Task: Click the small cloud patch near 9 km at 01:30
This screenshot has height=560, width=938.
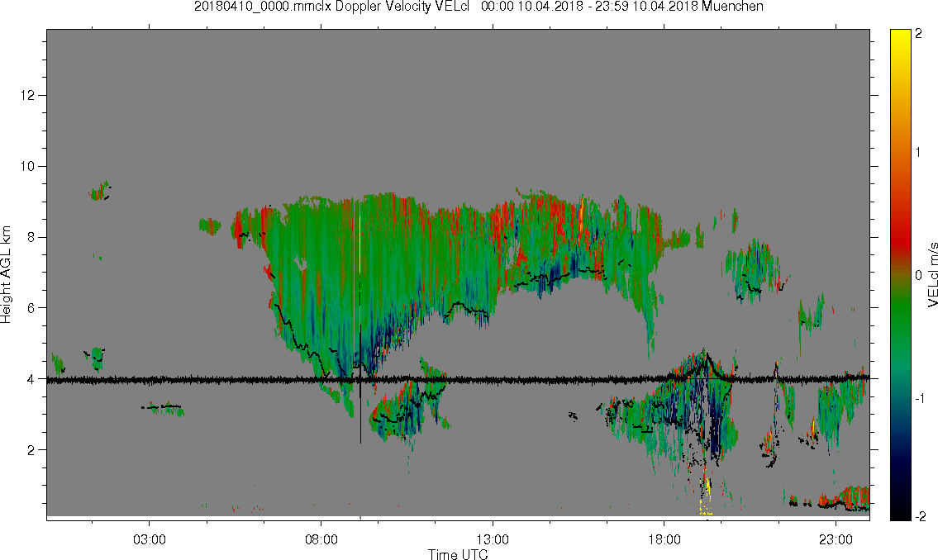Action: [100, 192]
